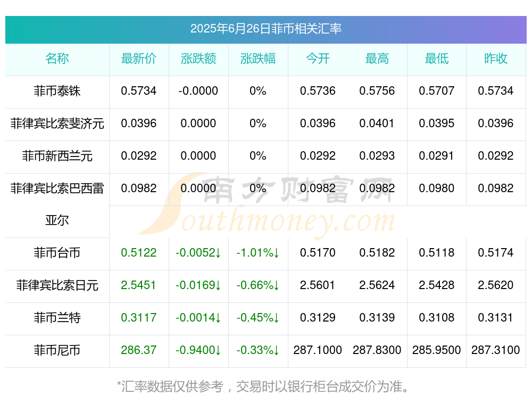Screen dimensions: 532x403
Task: Click the 名称 column header
Action: coord(57,59)
